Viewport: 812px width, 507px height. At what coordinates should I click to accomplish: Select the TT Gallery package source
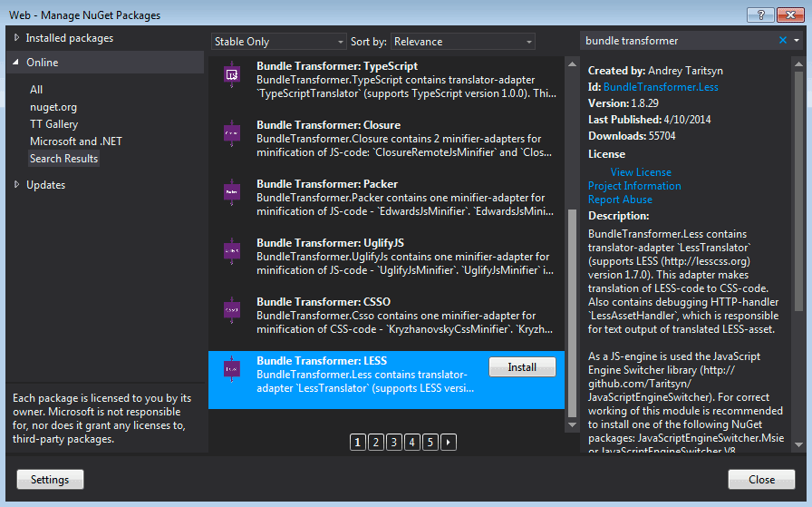coord(53,124)
